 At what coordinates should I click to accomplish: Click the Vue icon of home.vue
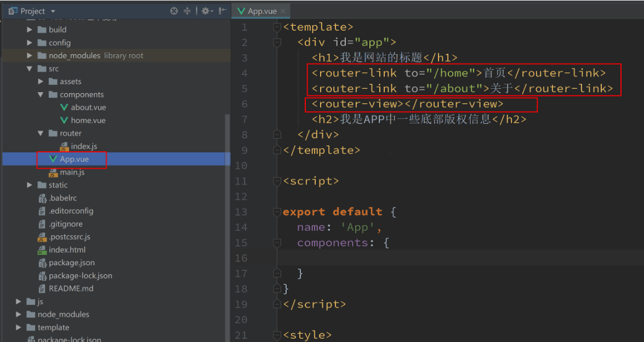64,120
